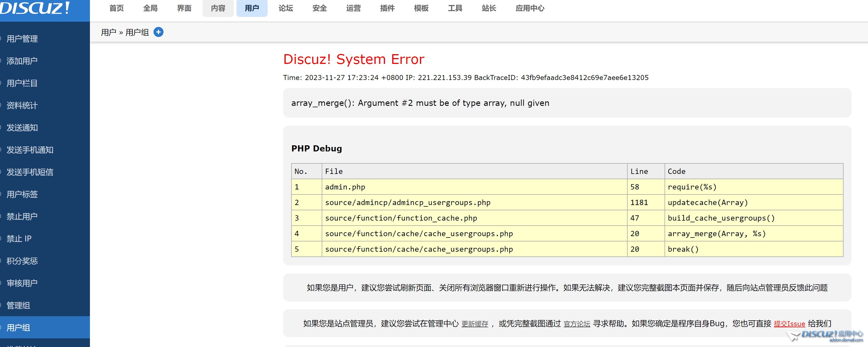This screenshot has height=347, width=868.
Task: Open 积分奖惩 from the sidebar
Action: pos(22,261)
